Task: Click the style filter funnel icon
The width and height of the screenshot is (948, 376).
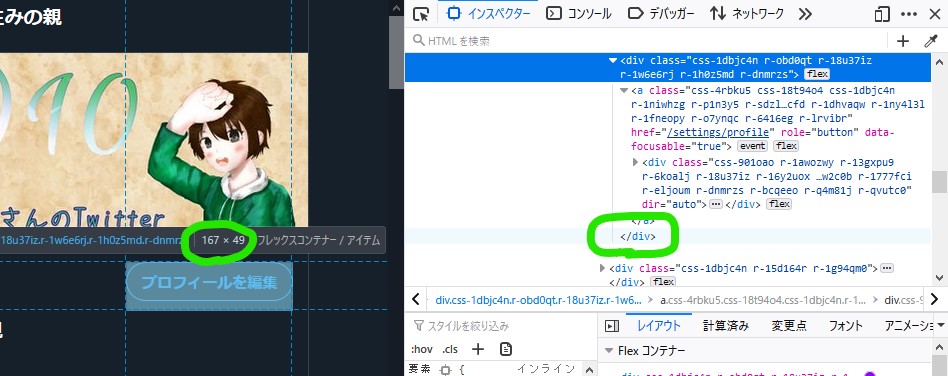Action: 418,326
